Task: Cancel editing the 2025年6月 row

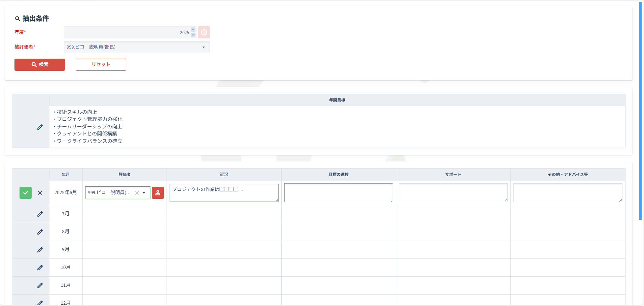Action: [x=40, y=193]
